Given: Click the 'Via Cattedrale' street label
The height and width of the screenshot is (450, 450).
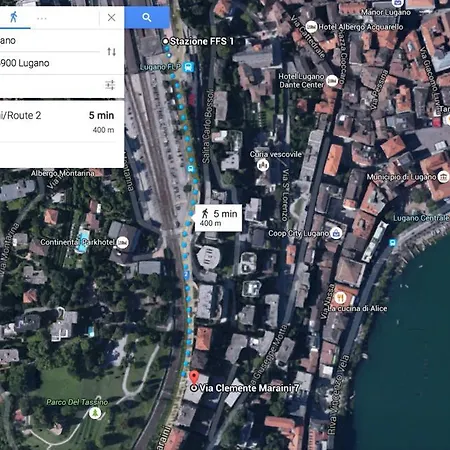Looking at the screenshot, I should pos(307,37).
